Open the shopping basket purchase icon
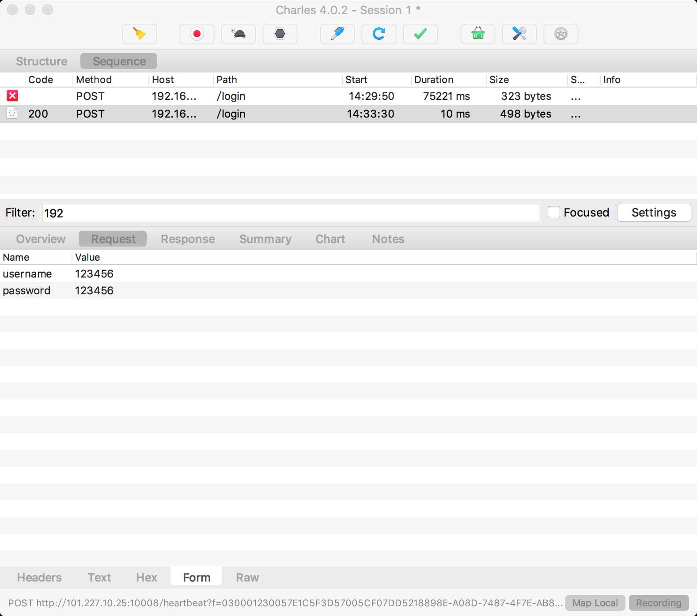 pos(478,34)
